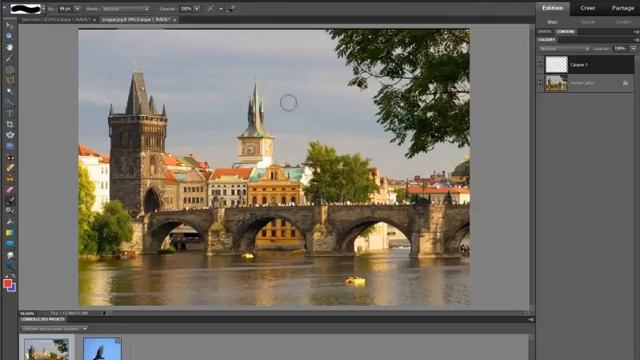This screenshot has width=640, height=360.
Task: Select the Cookie Cutter tool
Action: coord(9,135)
